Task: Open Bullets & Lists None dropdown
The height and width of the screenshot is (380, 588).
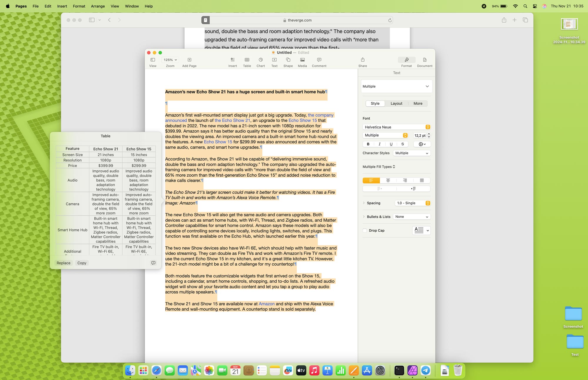Action: tap(412, 217)
